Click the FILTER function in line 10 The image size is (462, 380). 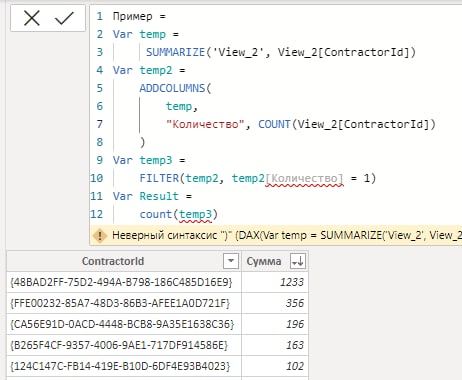tap(159, 178)
